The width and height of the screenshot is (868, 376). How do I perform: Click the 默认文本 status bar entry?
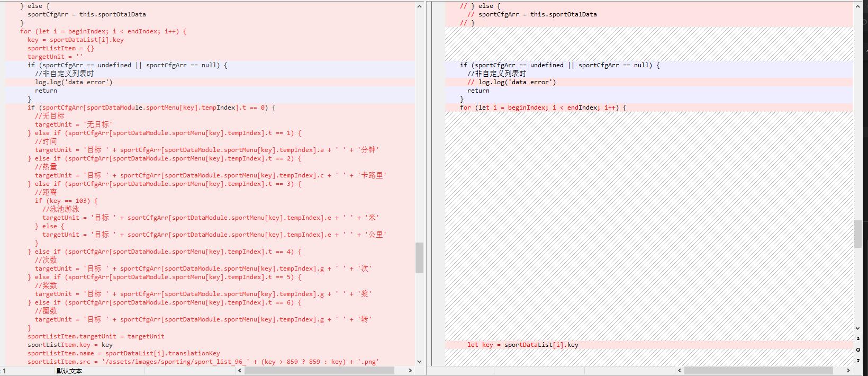pos(69,371)
